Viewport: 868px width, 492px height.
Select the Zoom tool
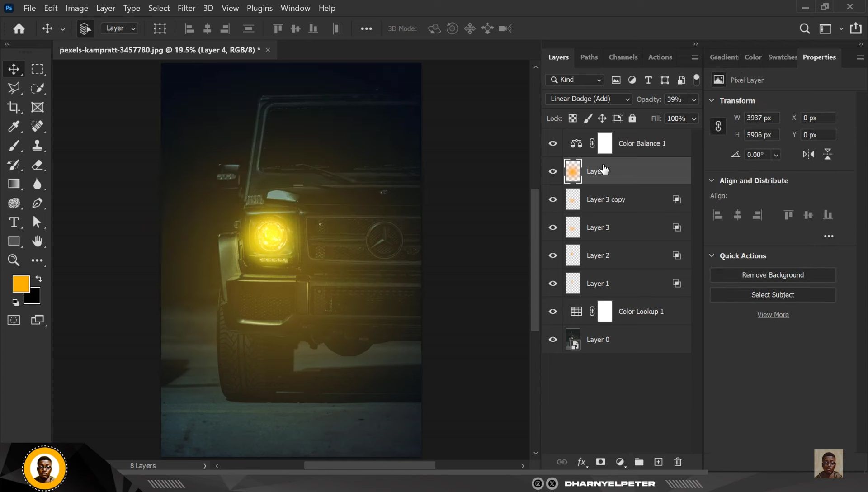pyautogui.click(x=14, y=260)
